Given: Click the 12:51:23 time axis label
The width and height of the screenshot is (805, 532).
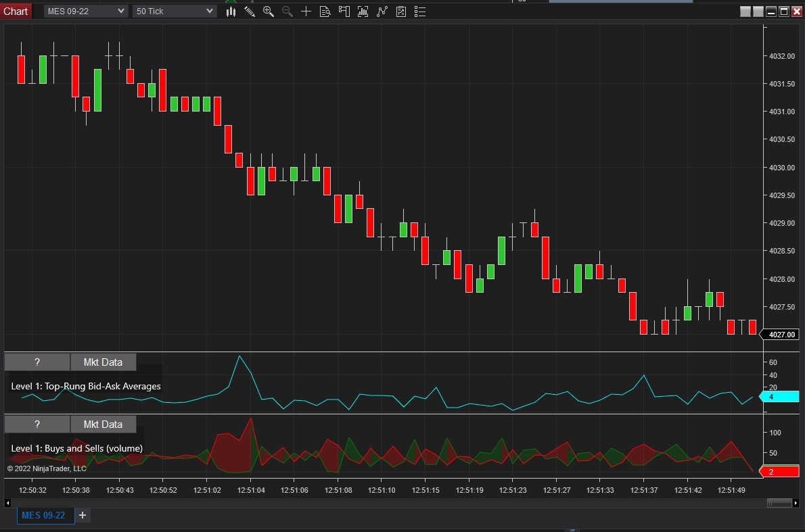Looking at the screenshot, I should [x=513, y=490].
